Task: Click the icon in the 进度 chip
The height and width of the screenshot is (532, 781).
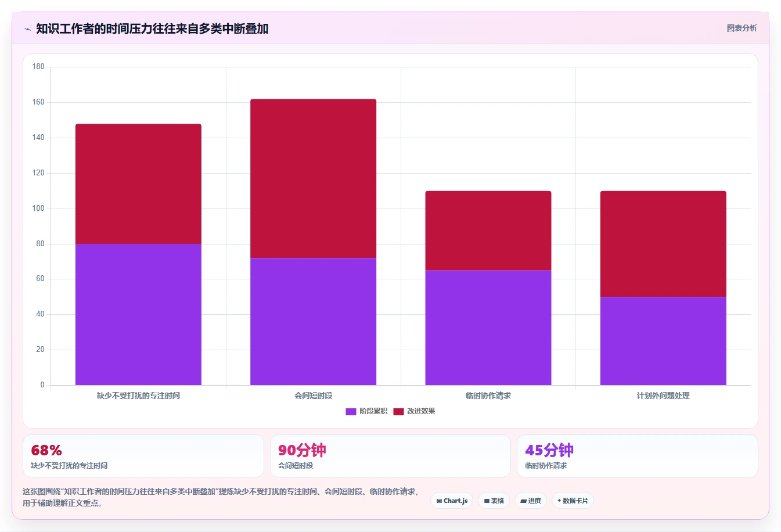Action: [x=523, y=501]
